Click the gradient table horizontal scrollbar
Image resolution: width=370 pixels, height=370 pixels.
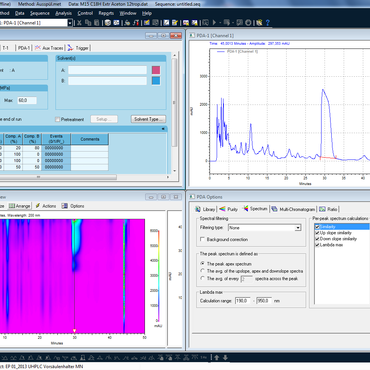(58, 177)
